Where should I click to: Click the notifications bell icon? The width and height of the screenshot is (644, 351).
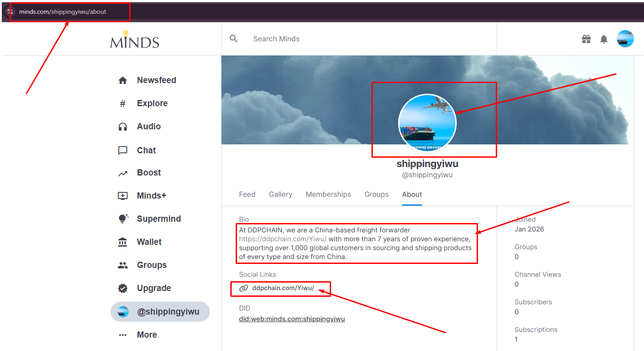[x=604, y=39]
